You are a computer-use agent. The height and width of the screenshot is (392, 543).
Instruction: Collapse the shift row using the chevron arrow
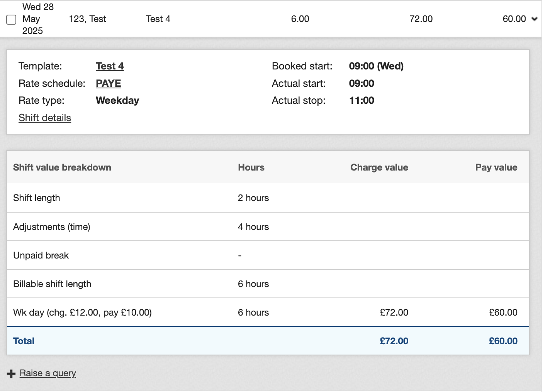coord(535,19)
